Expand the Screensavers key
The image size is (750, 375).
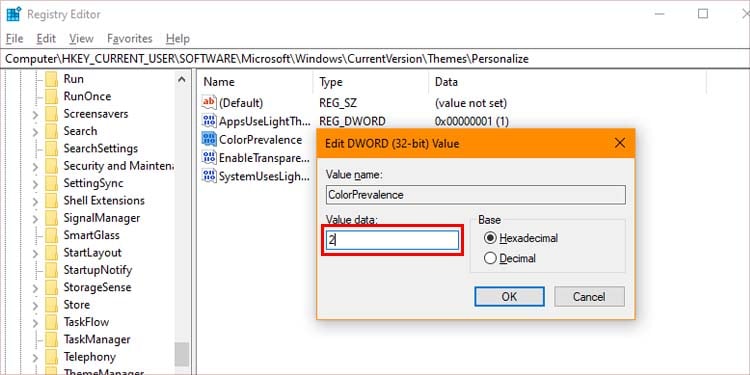click(35, 114)
